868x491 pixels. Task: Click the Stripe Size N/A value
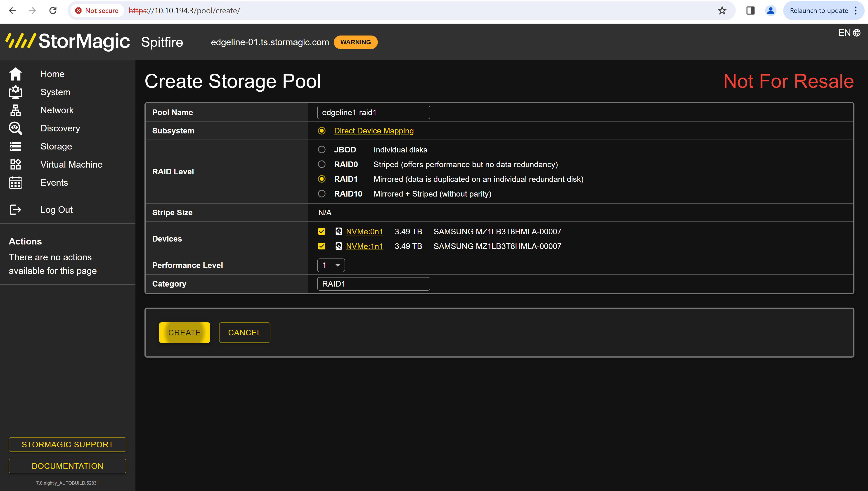[x=325, y=212]
